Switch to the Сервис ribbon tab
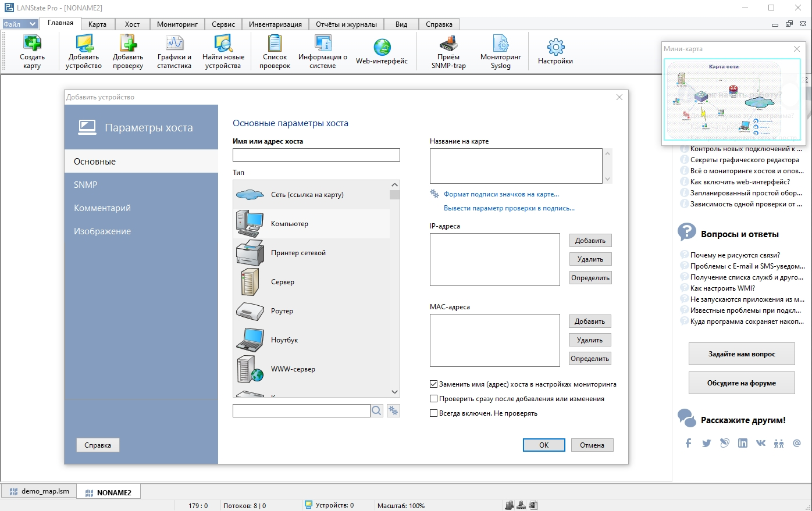The width and height of the screenshot is (812, 511). [x=223, y=24]
